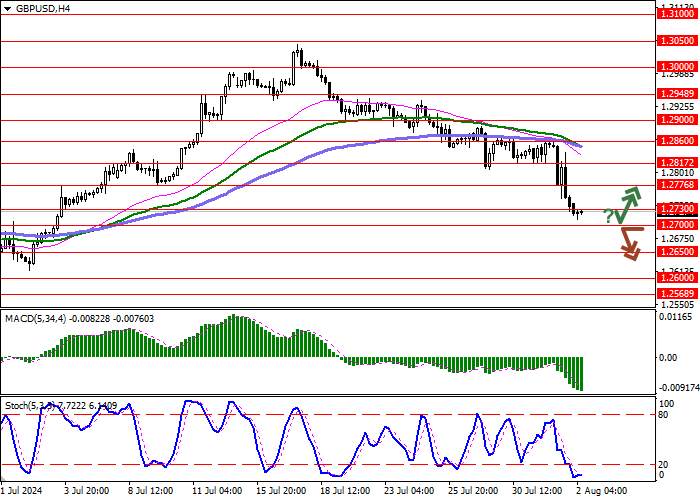Click the MACD scale value -0.009174
Image resolution: width=700 pixels, height=500 pixels.
pos(677,389)
